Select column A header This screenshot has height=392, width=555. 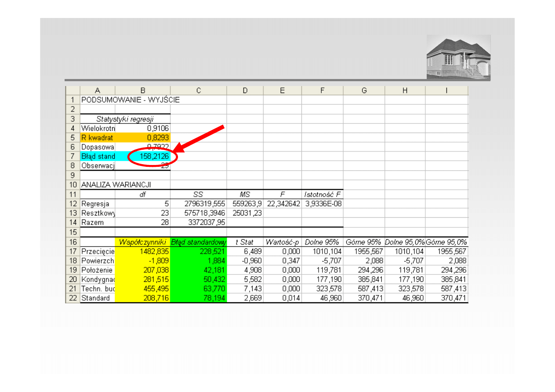97,90
